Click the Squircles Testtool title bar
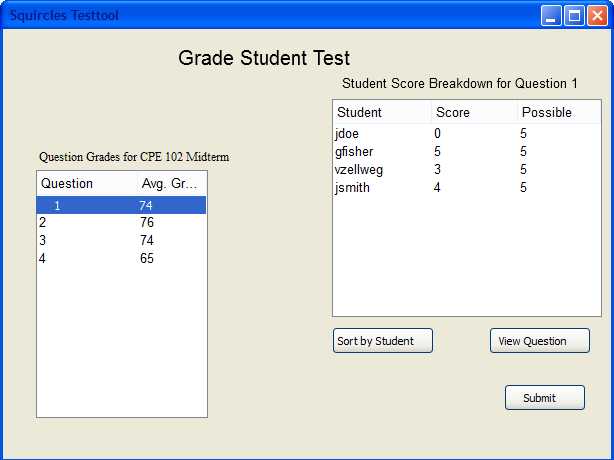Viewport: 614px width, 460px height. pyautogui.click(x=270, y=16)
